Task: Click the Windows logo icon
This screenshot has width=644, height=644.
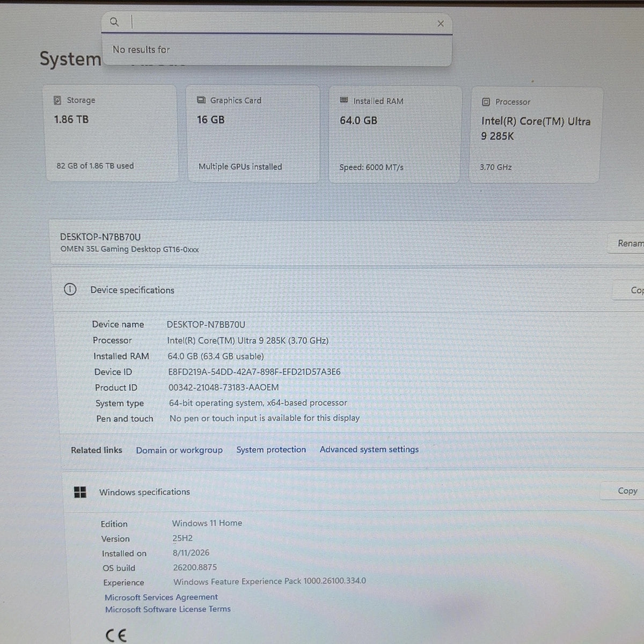Action: click(80, 492)
